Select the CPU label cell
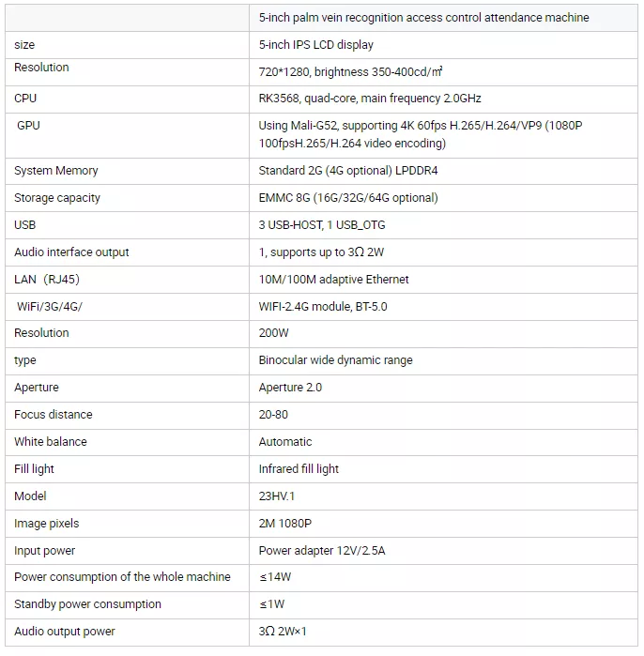Screen dimensions: 644x656 tap(128, 99)
